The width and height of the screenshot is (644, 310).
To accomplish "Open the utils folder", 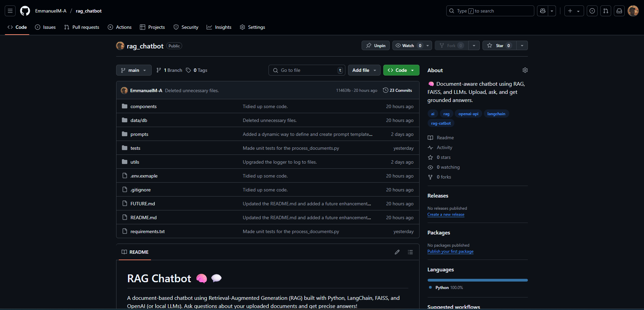I will (135, 162).
